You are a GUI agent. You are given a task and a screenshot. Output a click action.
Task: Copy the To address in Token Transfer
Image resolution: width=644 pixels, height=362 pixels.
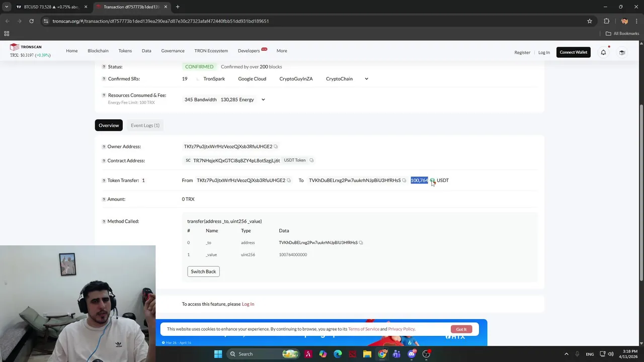[404, 180]
